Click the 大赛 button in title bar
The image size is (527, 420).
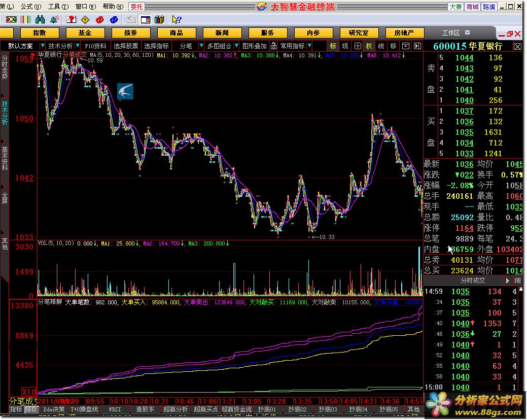[456, 7]
